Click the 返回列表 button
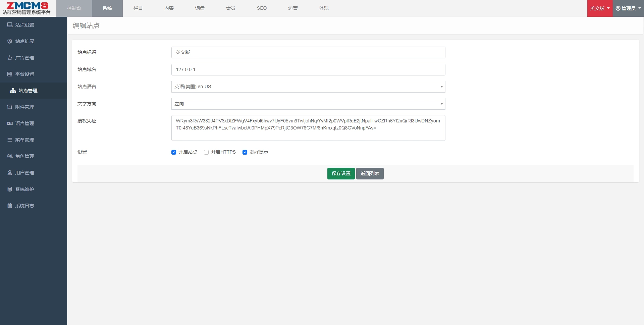This screenshot has height=325, width=644. point(370,173)
